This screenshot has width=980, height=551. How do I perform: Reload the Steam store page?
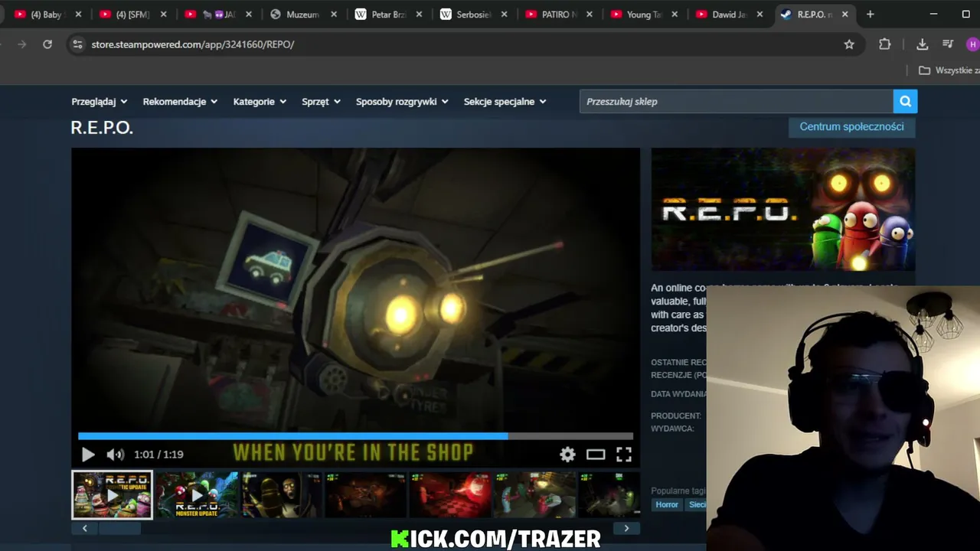47,44
